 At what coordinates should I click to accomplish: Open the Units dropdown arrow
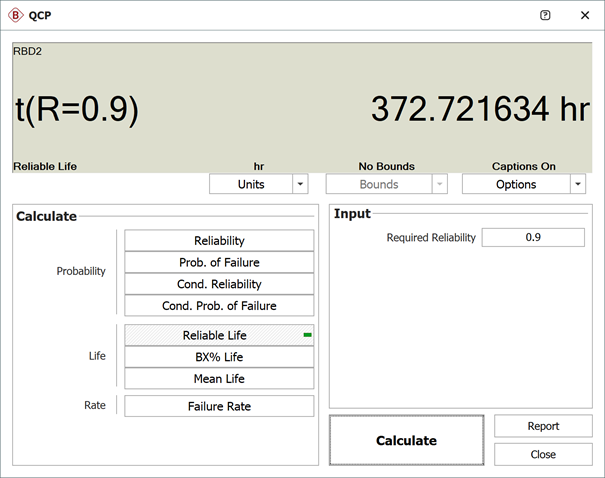(x=300, y=184)
